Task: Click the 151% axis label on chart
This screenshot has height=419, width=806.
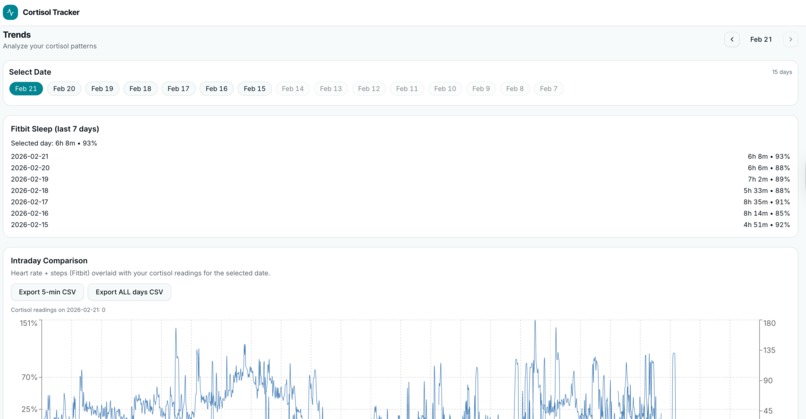Action: [x=28, y=323]
